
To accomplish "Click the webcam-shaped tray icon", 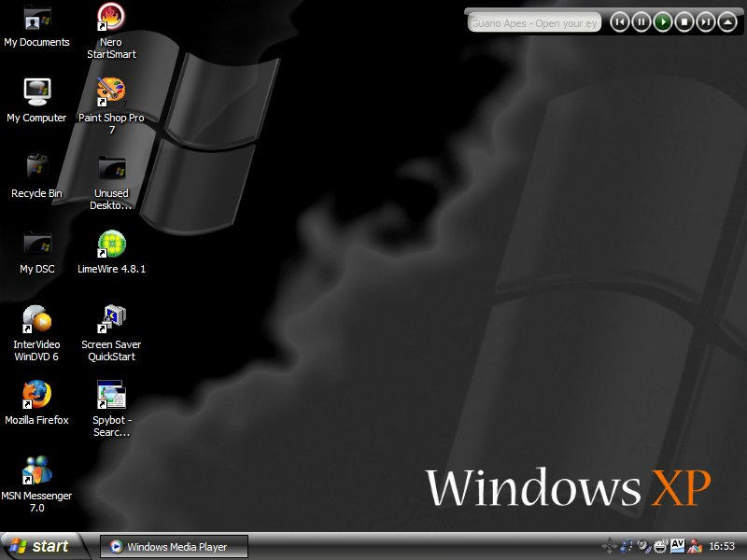I will (643, 546).
